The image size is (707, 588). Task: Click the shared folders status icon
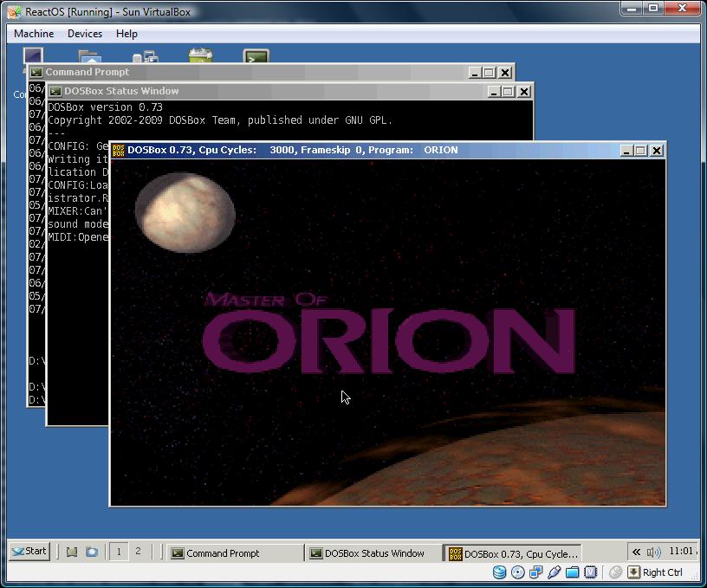[x=573, y=572]
